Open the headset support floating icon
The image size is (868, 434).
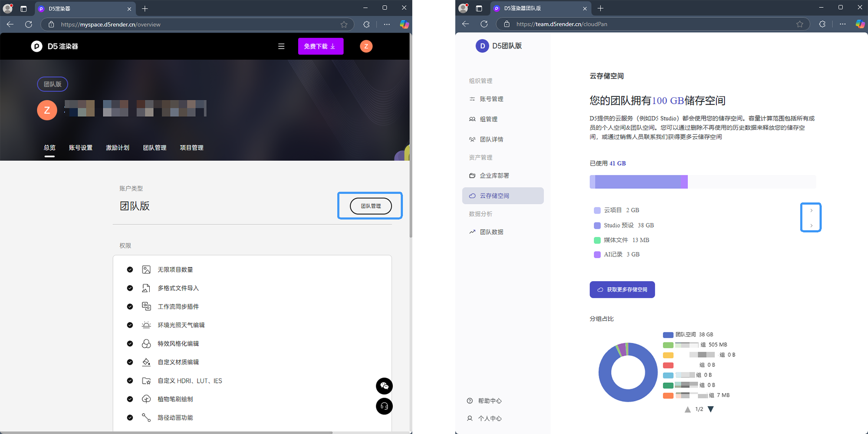[x=384, y=406]
